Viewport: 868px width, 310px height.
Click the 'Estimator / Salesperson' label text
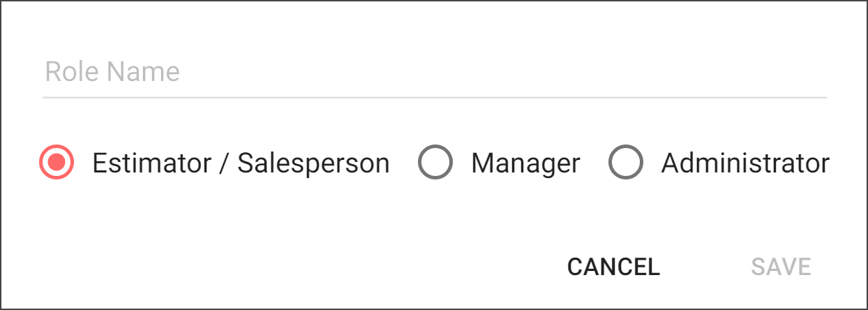pos(241,163)
